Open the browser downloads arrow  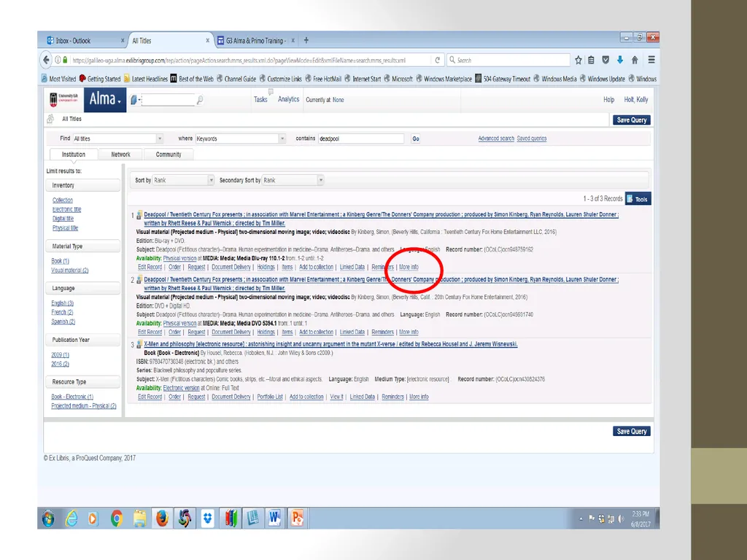pyautogui.click(x=620, y=60)
